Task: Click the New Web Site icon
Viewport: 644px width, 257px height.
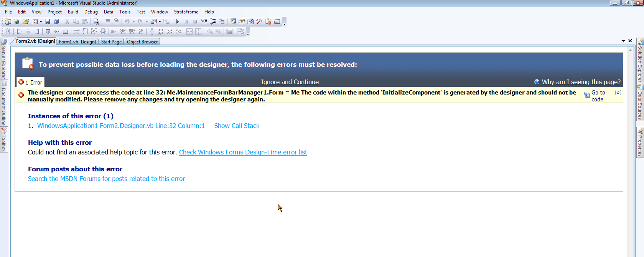Action: point(16,22)
